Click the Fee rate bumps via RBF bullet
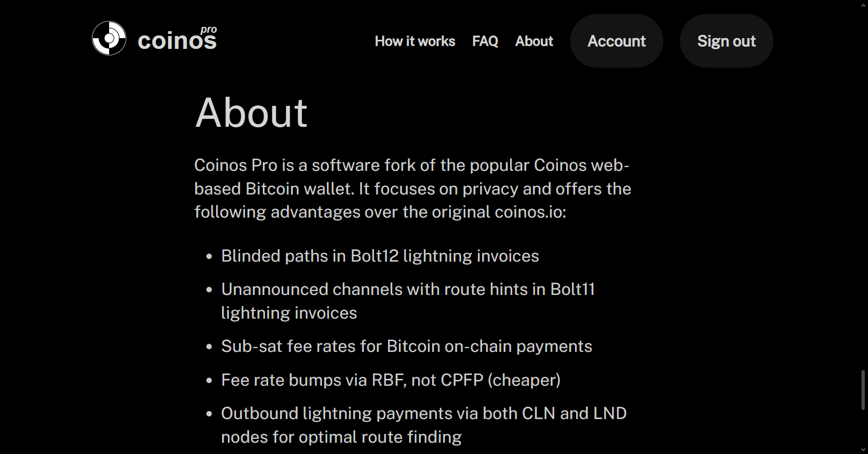 point(391,380)
